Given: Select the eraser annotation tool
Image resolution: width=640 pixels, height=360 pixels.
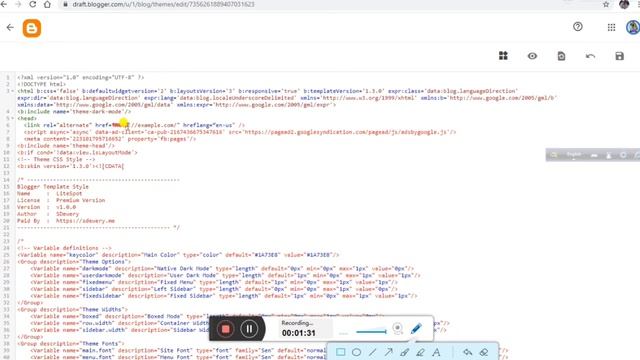Looking at the screenshot, I should [x=484, y=352].
